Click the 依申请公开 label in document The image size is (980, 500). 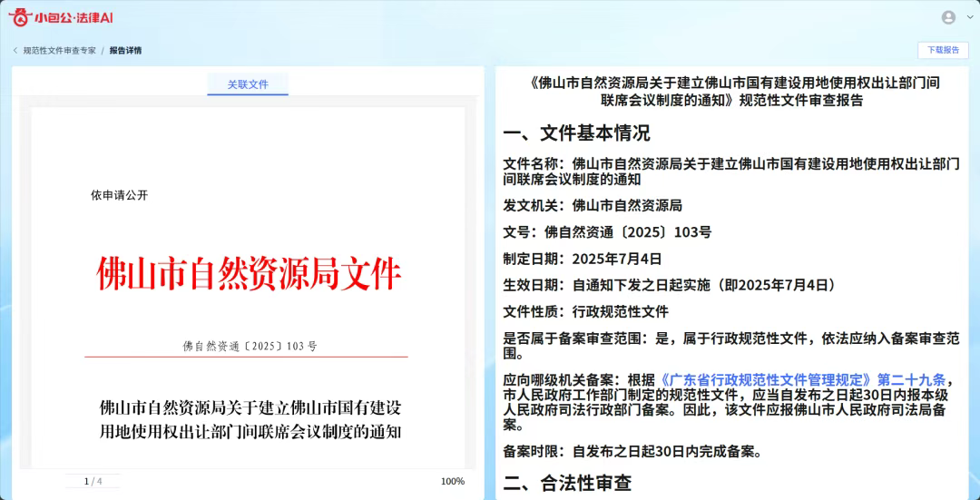coord(119,195)
